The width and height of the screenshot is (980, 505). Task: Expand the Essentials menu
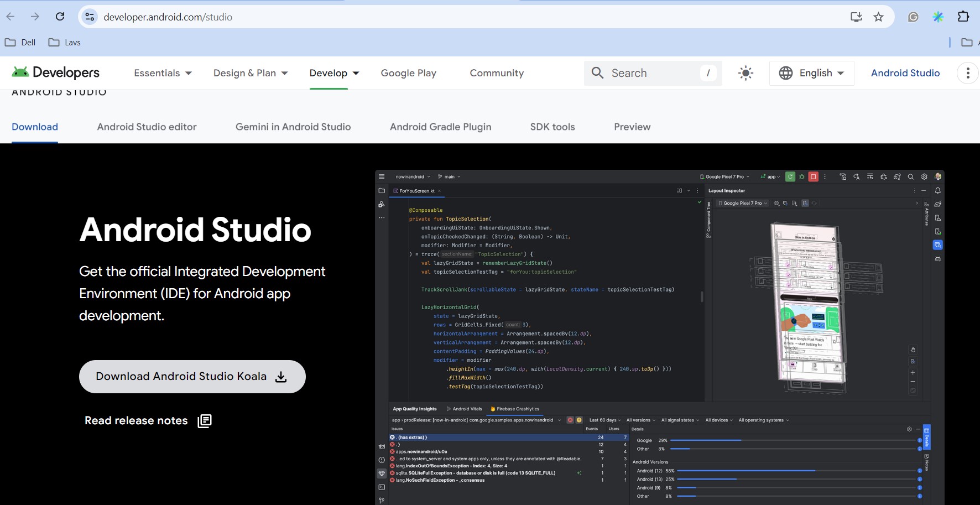(x=163, y=73)
